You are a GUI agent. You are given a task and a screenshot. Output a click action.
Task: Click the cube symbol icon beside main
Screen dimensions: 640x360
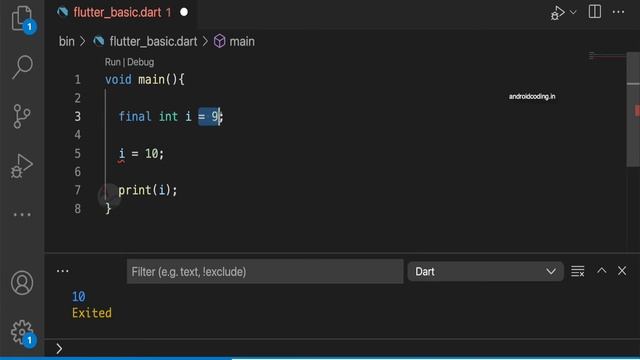pos(220,41)
